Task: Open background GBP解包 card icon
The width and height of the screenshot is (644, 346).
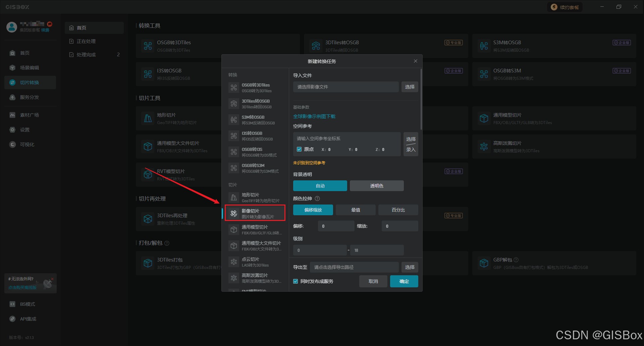Action: point(484,263)
